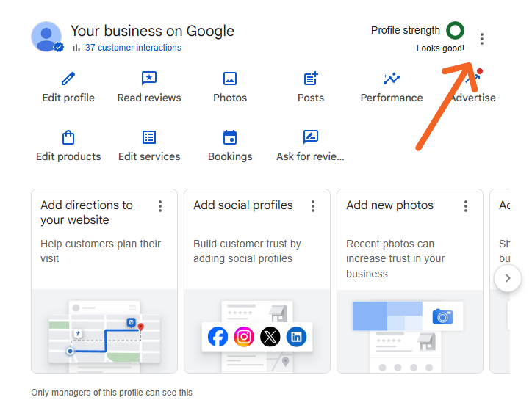Open the Edit services list icon
This screenshot has width=532, height=411.
click(149, 137)
